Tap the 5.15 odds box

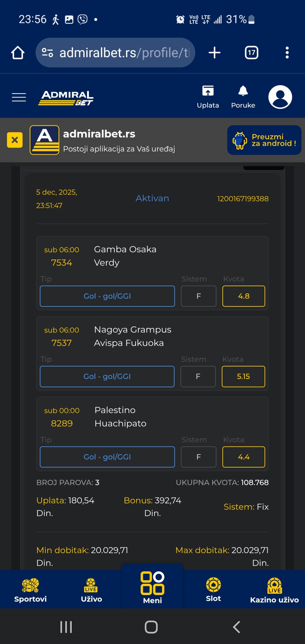click(x=243, y=377)
